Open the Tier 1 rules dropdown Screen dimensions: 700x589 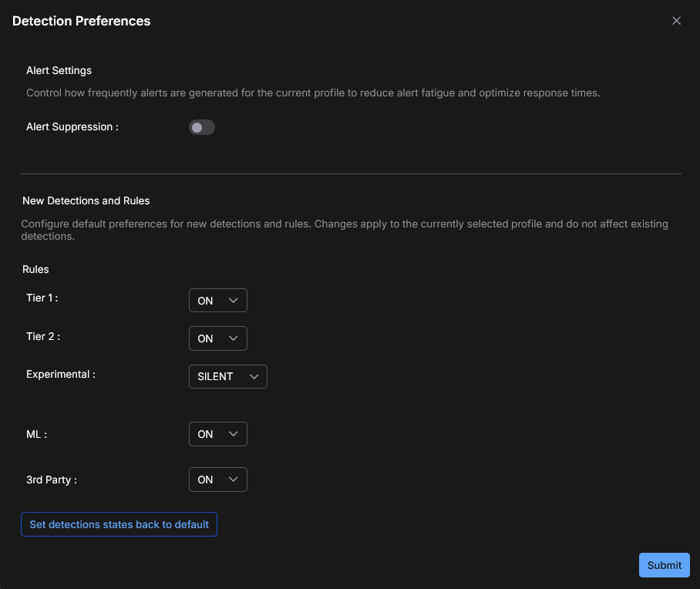(217, 301)
